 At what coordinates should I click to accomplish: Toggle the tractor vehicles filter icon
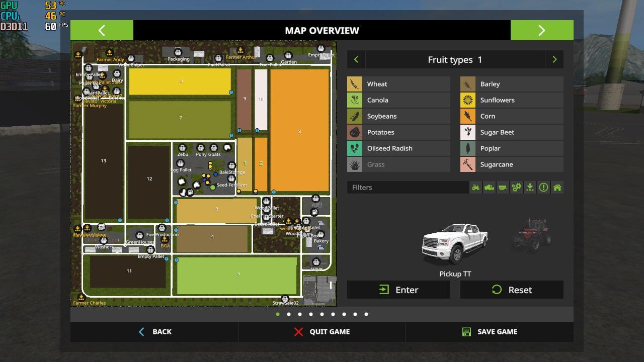(x=475, y=188)
